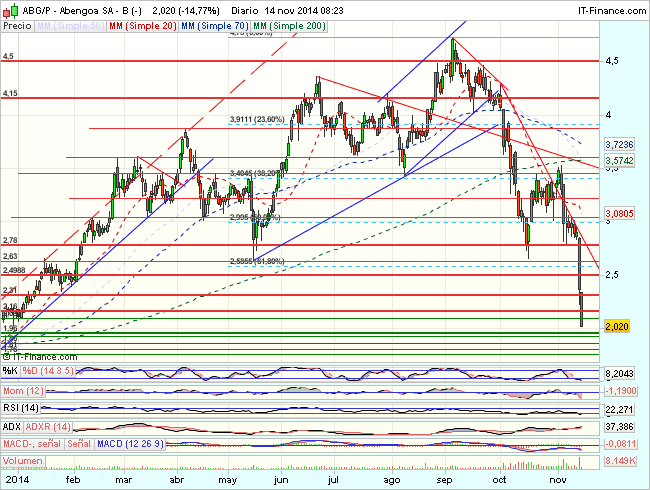
Task: Select the %D (14 3 5) label
Action: [x=48, y=371]
